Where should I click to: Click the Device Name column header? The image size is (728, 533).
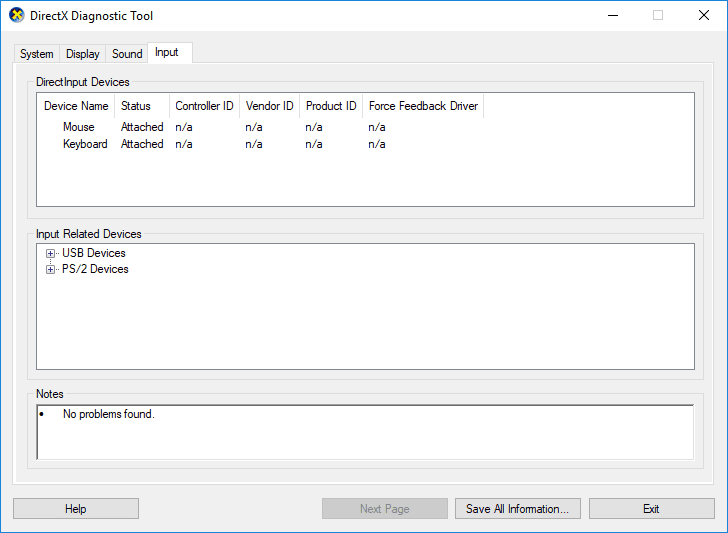(76, 106)
